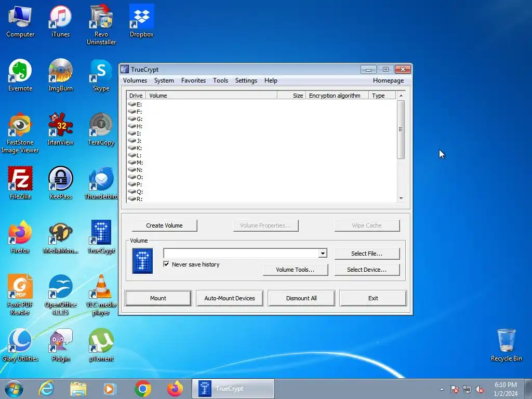
Task: Select the OpenOffice 4.1.15 icon
Action: pyautogui.click(x=60, y=295)
